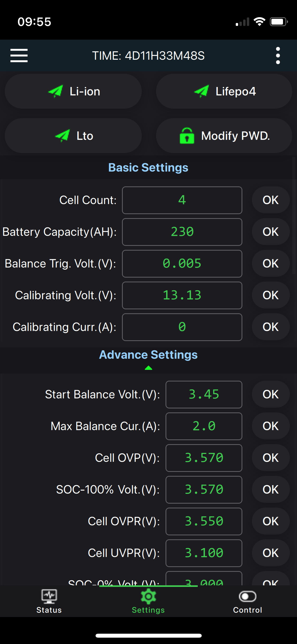Tap the Control toggle icon
This screenshot has height=644, width=297.
[247, 596]
